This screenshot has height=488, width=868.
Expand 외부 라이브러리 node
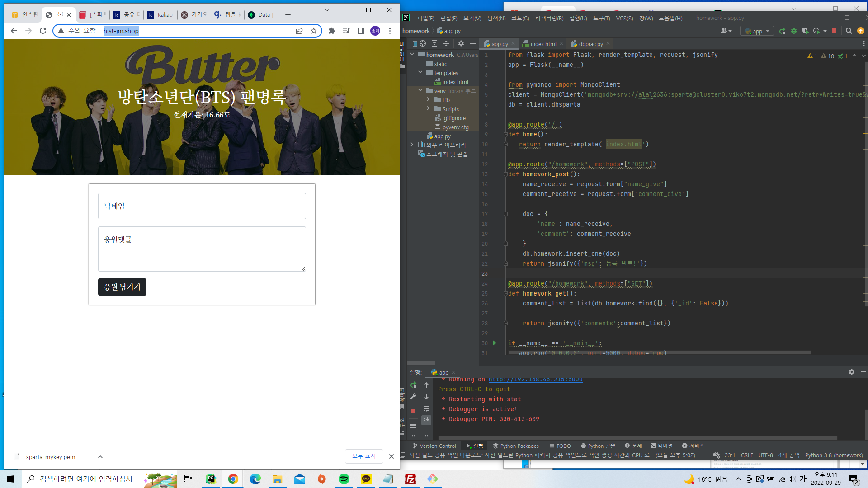[x=412, y=145]
